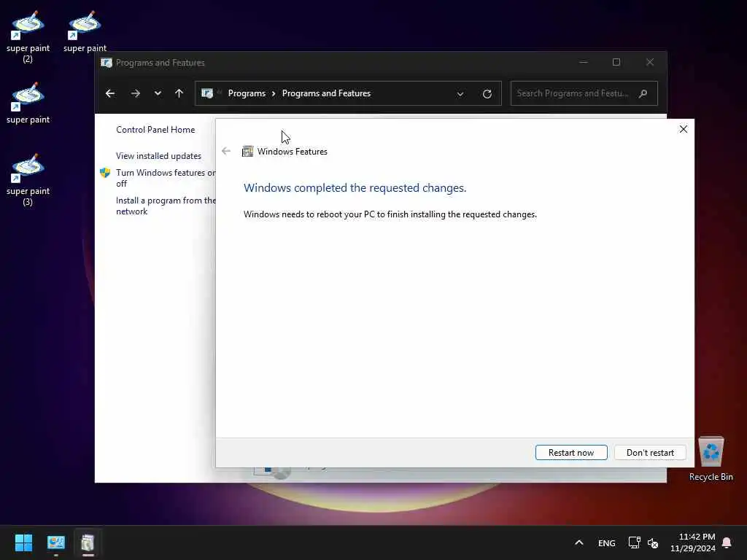Minimize the Programs and Features window
The width and height of the screenshot is (747, 560).
point(583,62)
